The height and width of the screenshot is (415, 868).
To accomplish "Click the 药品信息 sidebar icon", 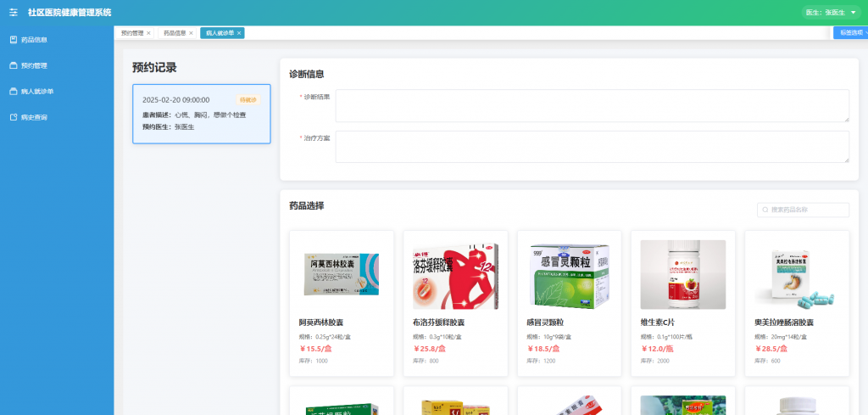I will point(14,39).
